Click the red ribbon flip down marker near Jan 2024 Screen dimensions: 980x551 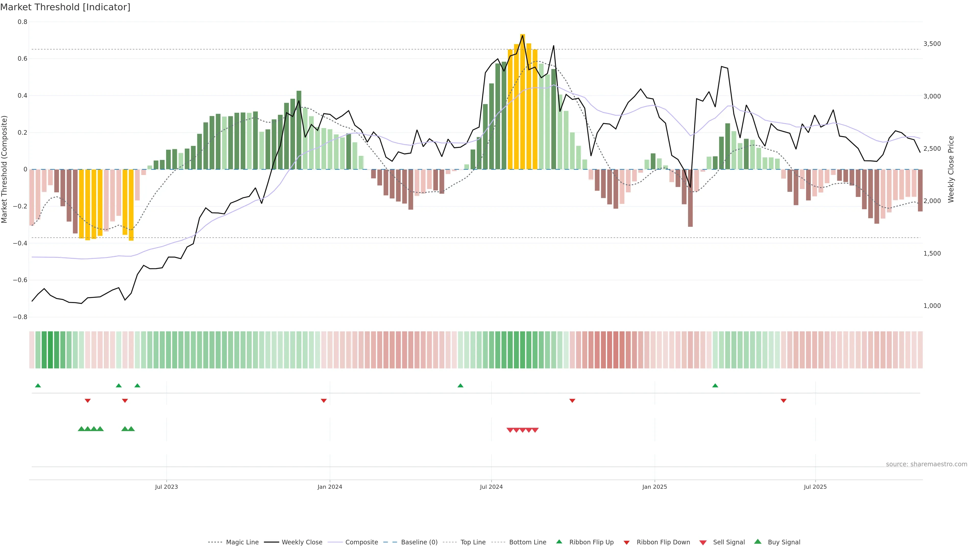(x=324, y=401)
